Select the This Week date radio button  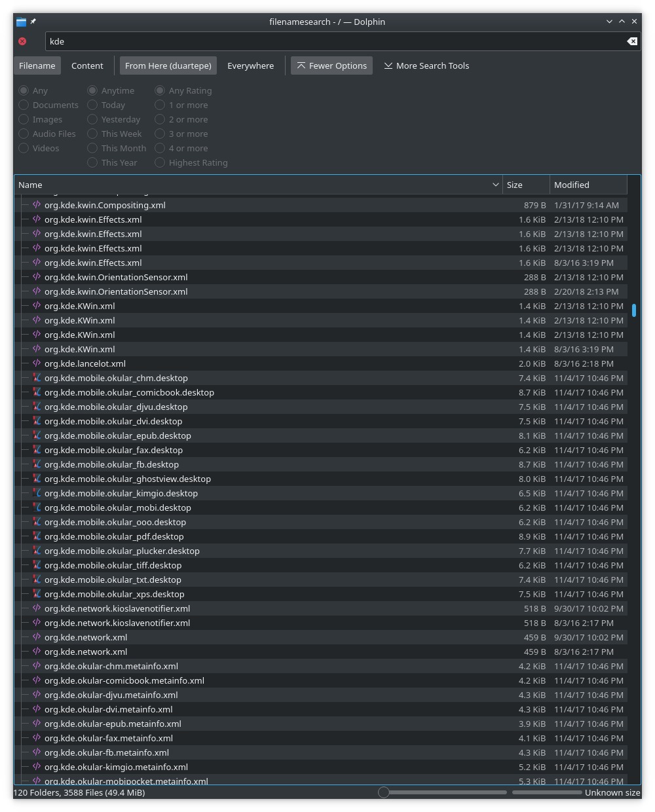(92, 134)
